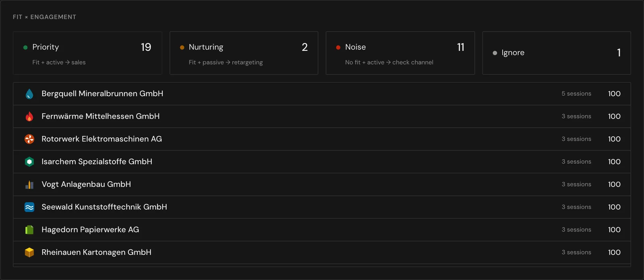
Task: Click the yellow box Rheinauen icon
Action: pyautogui.click(x=29, y=252)
